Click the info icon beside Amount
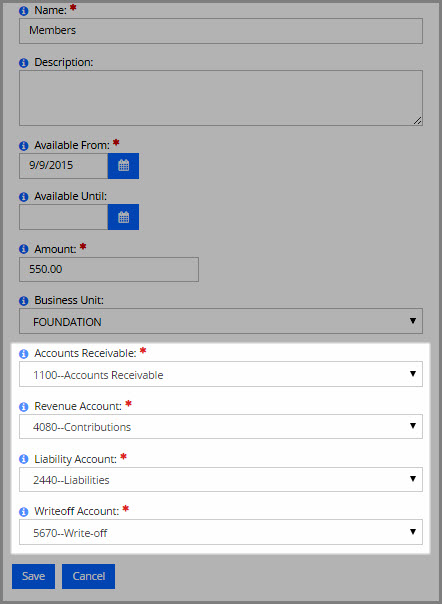Viewport: 442px width, 604px height. [24, 250]
